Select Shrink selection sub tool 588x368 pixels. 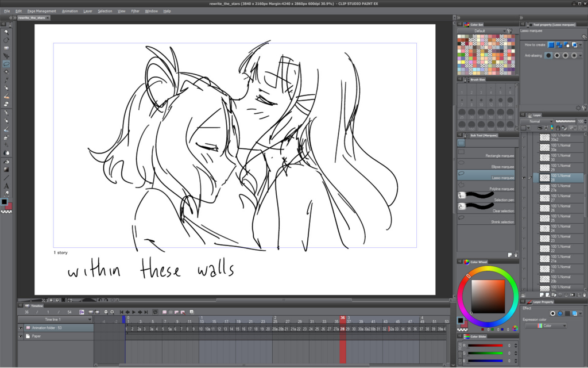tap(486, 219)
